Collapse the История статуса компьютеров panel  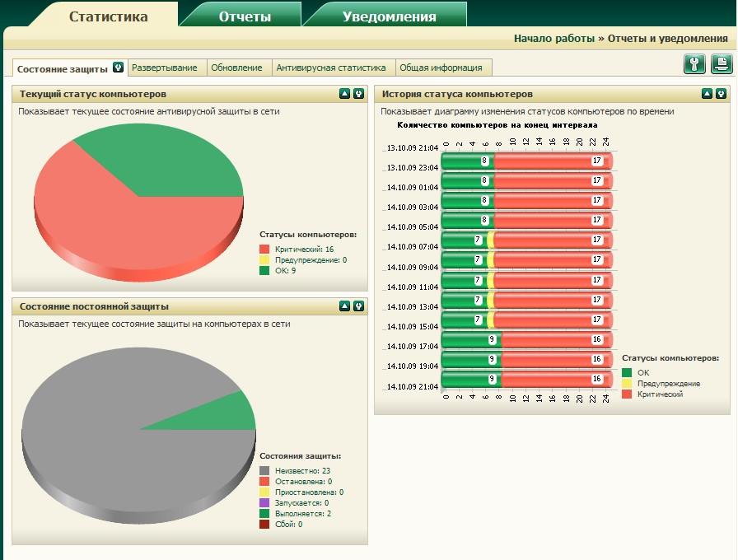(707, 94)
